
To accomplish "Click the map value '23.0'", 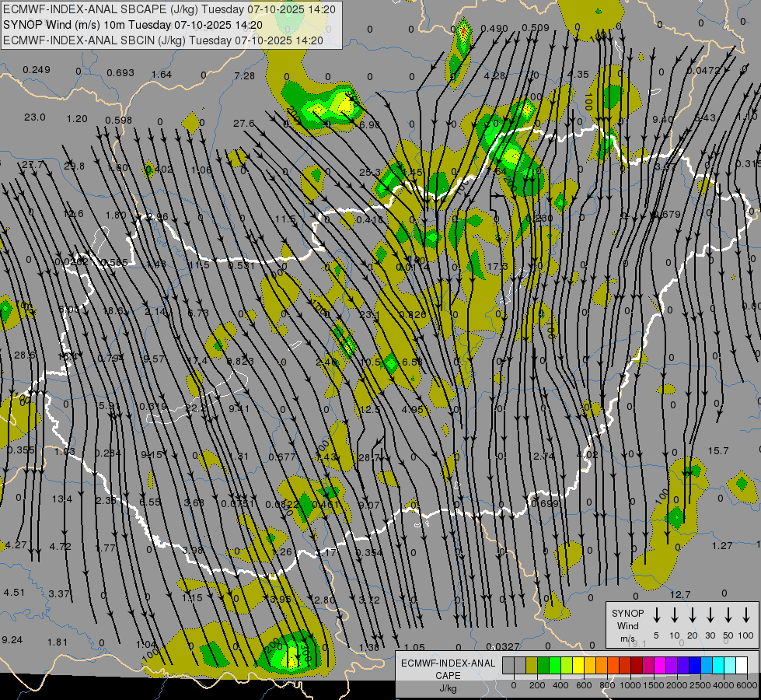I will coord(35,117).
